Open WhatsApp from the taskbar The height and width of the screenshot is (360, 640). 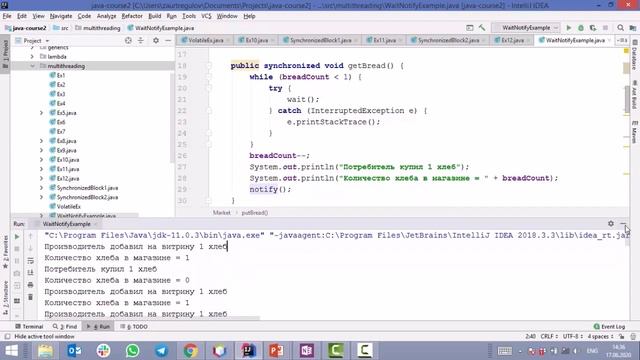(132, 351)
